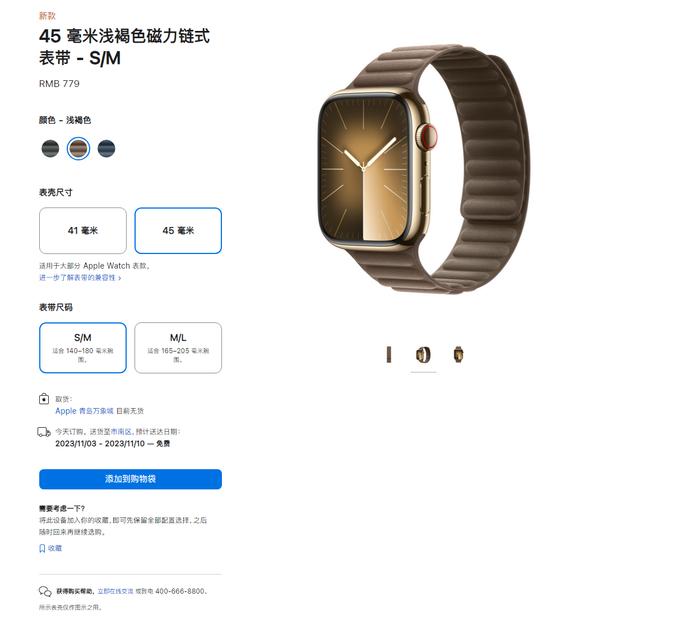Select the taupe brown band color swatch
700x624 pixels.
click(78, 149)
